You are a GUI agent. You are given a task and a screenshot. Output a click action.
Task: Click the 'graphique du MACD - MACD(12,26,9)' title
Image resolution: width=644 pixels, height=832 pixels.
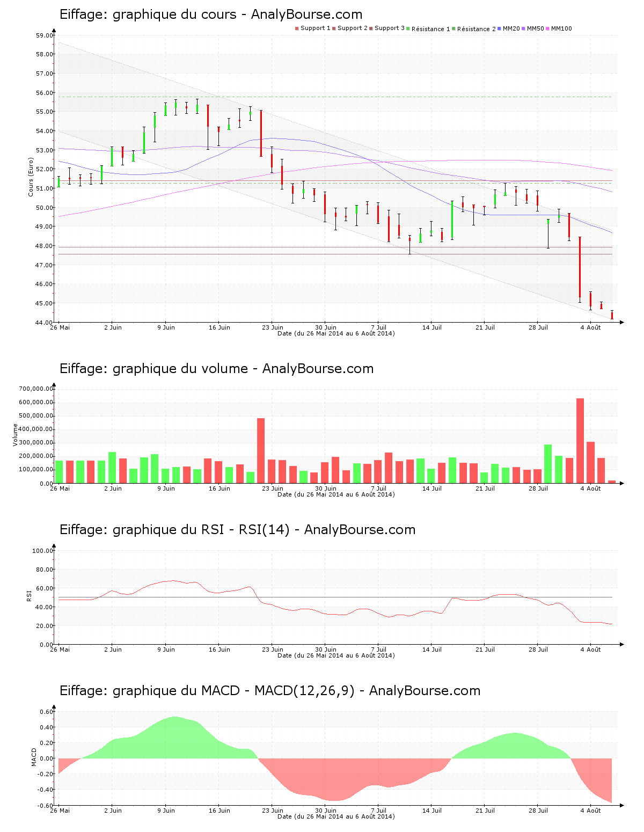234,691
